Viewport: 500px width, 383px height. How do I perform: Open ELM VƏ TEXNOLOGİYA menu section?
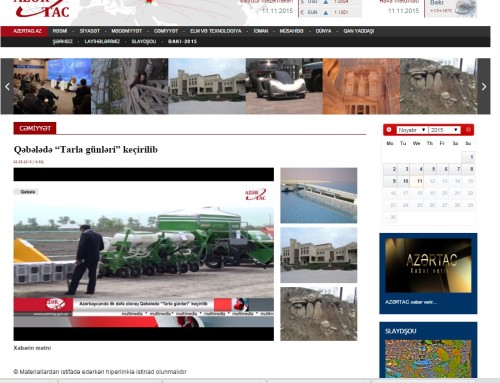[x=216, y=31]
